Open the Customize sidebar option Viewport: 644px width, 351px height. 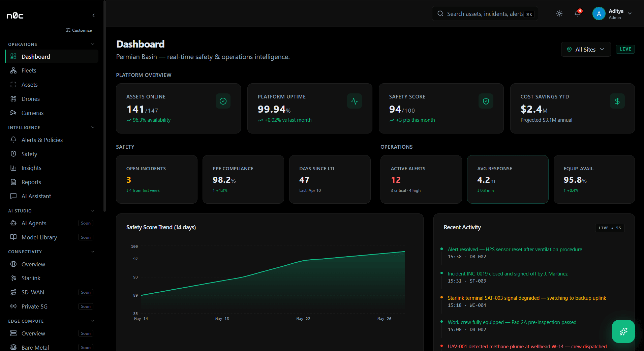click(x=79, y=30)
